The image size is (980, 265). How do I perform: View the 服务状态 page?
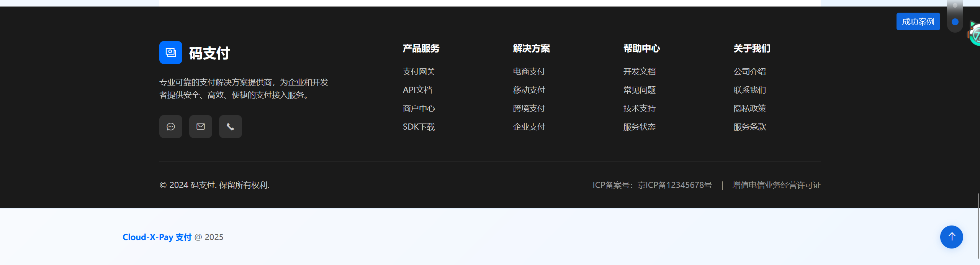click(639, 127)
